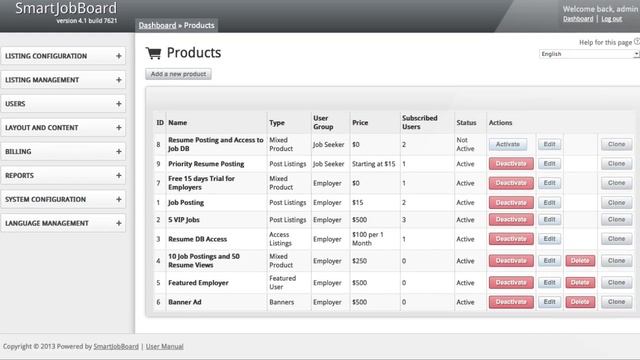Deactivate the 5 VIP Jobs product
The height and width of the screenshot is (360, 640).
511,220
